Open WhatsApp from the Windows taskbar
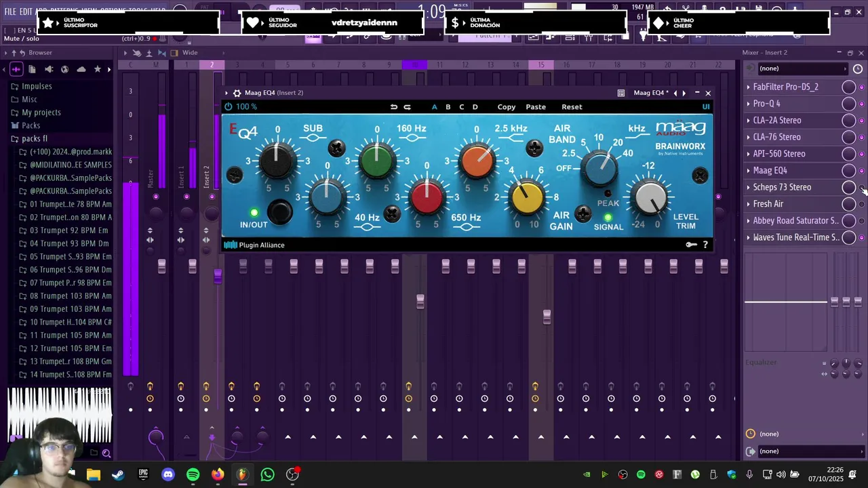 pos(267,474)
